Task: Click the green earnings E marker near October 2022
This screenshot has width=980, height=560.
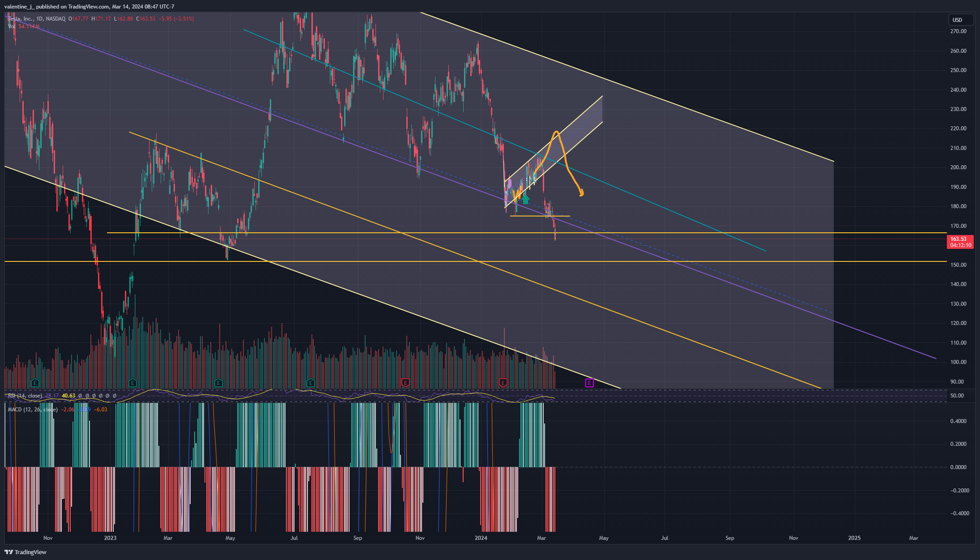Action: [x=35, y=383]
